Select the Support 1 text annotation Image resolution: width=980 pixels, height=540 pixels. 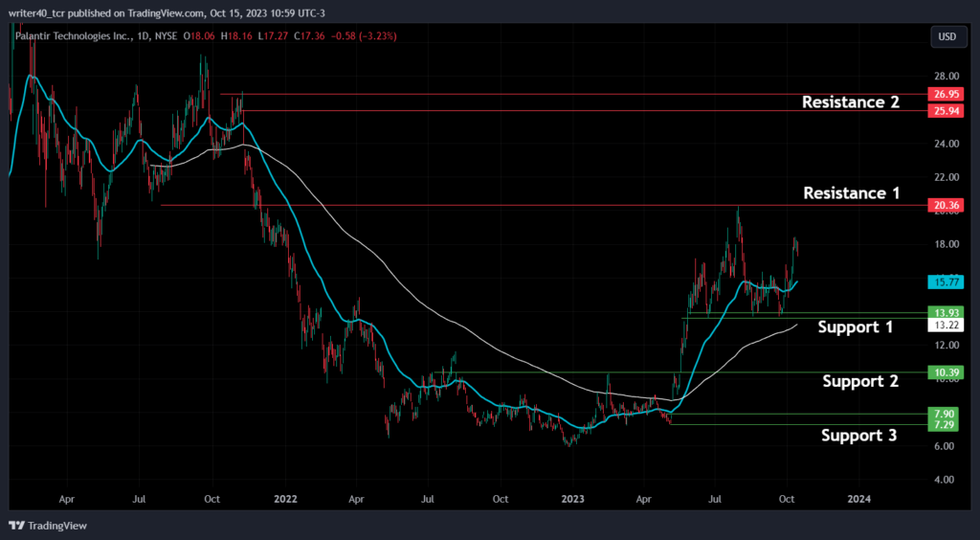pyautogui.click(x=856, y=326)
